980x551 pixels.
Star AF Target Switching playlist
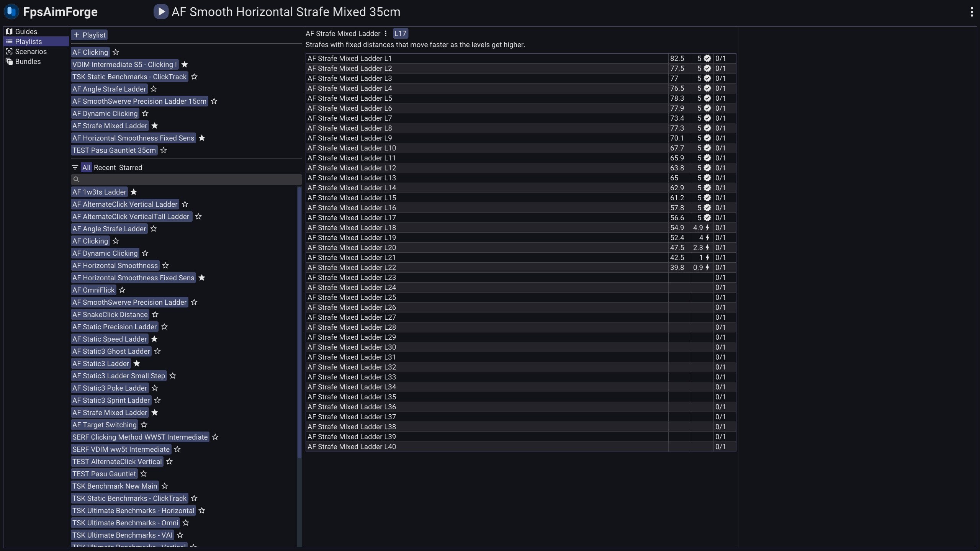coord(144,425)
